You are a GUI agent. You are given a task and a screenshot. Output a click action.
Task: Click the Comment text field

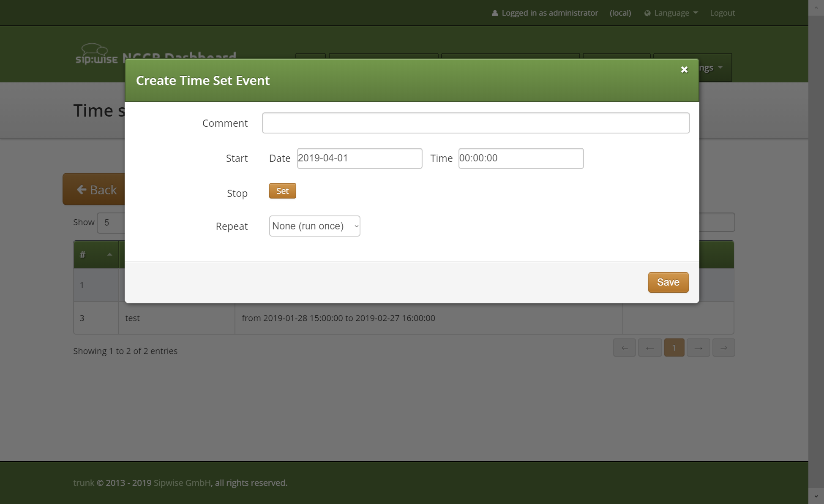tap(475, 123)
